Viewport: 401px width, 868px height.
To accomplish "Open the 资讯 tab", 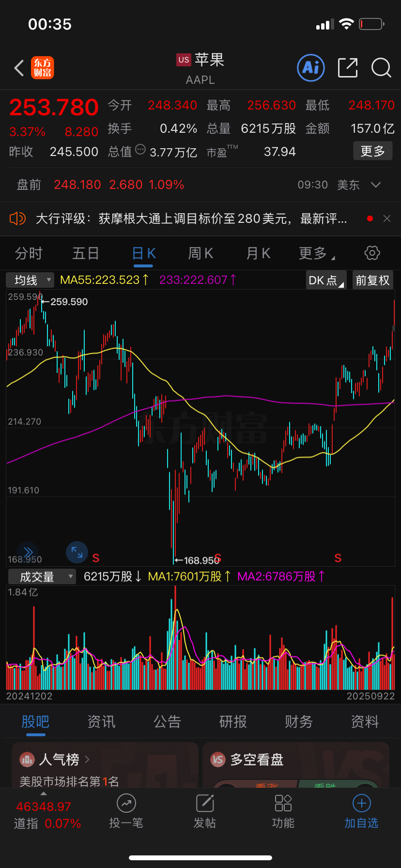I will pos(101,722).
